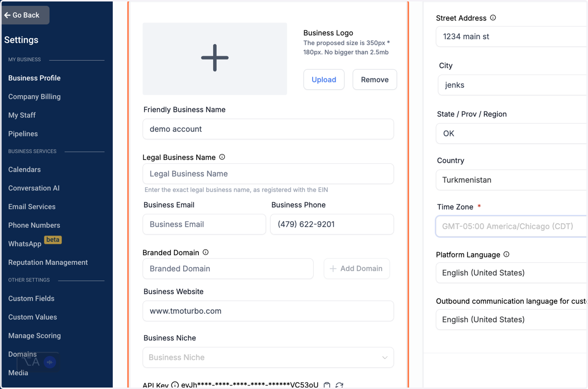Screen dimensions: 588x389
Task: Click the Business Website field
Action: click(x=268, y=311)
